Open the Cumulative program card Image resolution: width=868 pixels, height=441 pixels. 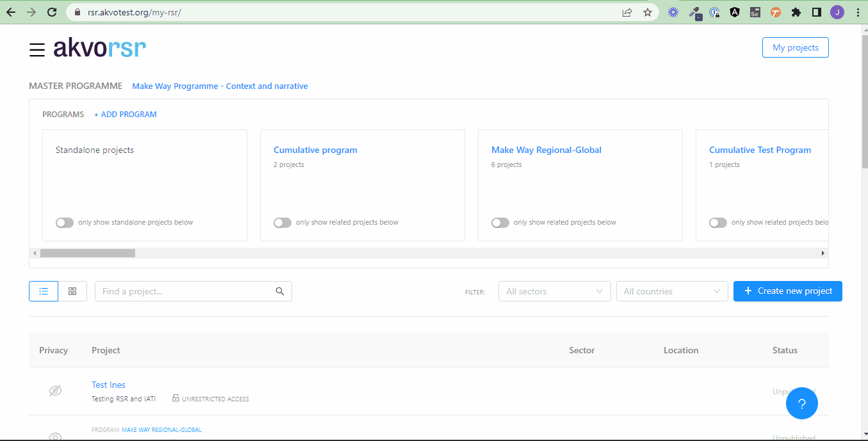315,150
